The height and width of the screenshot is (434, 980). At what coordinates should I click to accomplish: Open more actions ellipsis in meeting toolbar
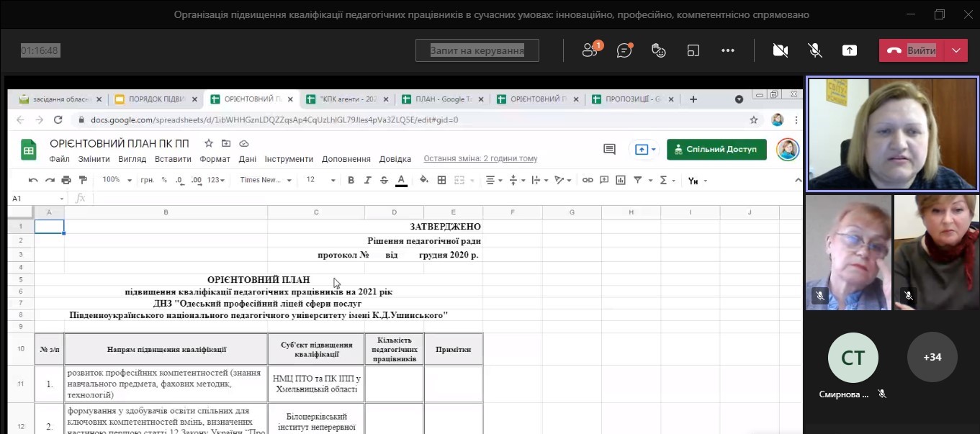728,50
